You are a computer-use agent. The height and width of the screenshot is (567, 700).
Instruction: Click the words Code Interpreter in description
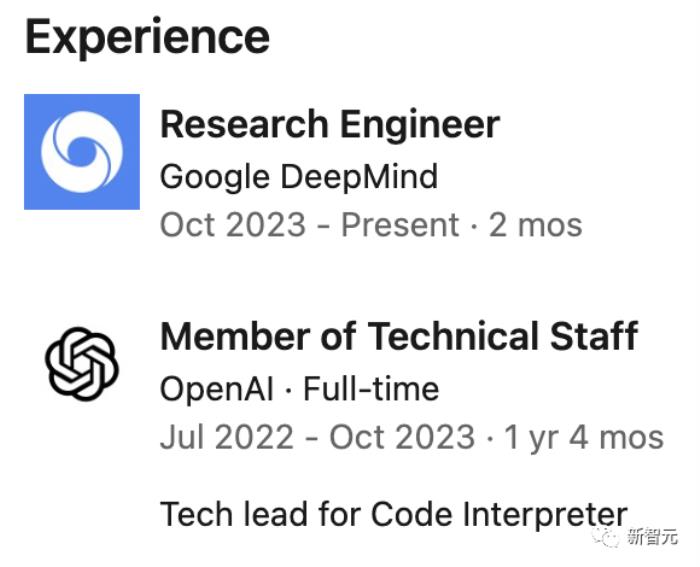coord(499,516)
